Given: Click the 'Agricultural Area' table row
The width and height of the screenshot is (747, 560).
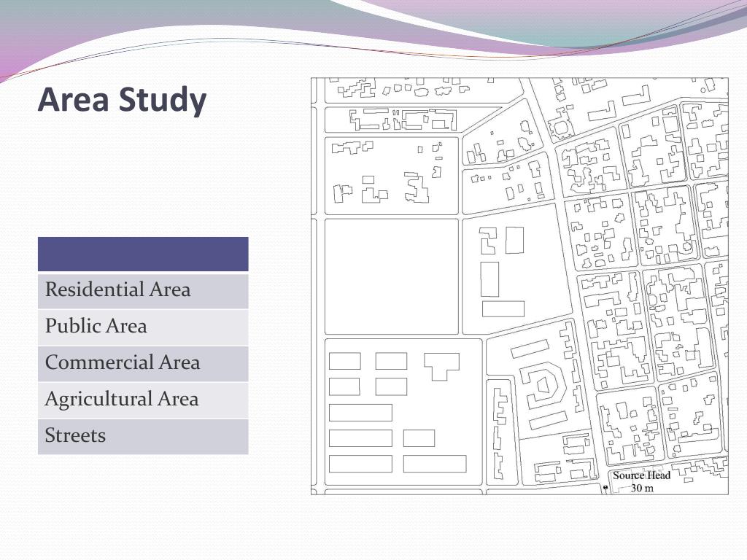Looking at the screenshot, I should [x=143, y=400].
